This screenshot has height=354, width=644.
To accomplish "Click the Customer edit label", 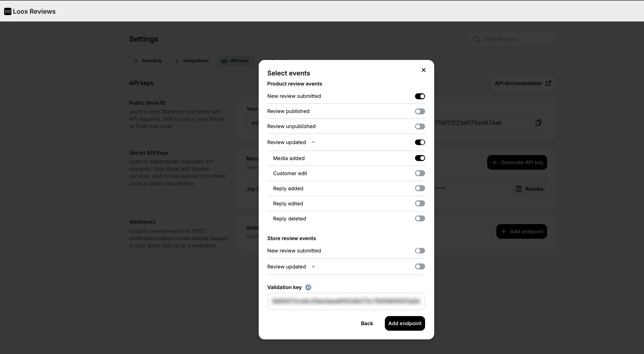I will [x=290, y=173].
